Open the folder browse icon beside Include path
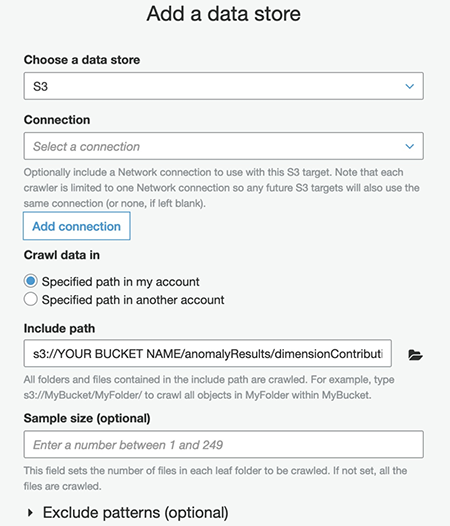Screen dimensions: 450x526 pyautogui.click(x=415, y=355)
